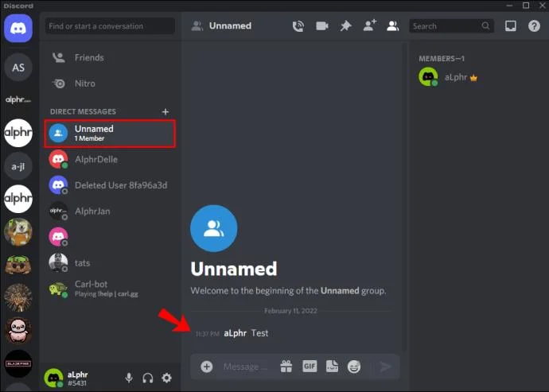Mute the microphone
Image resolution: width=549 pixels, height=392 pixels.
point(129,378)
